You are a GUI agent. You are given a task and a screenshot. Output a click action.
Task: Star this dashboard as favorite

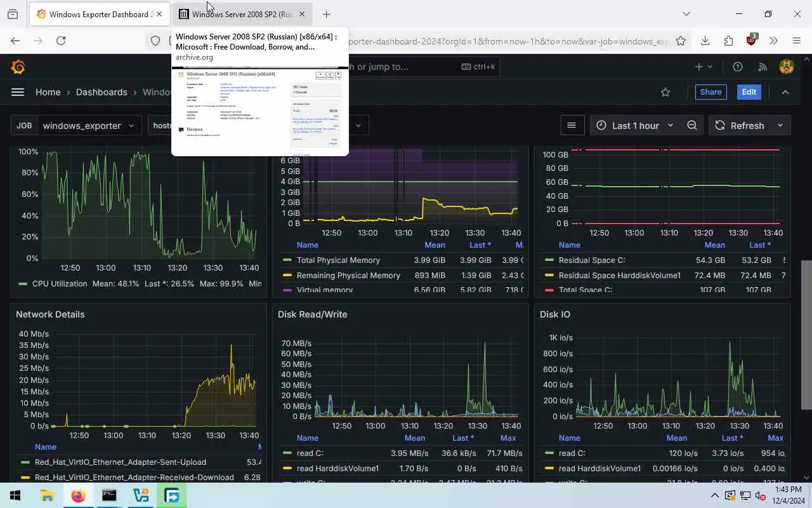click(665, 92)
